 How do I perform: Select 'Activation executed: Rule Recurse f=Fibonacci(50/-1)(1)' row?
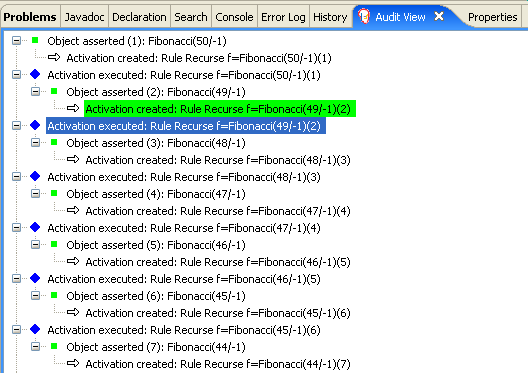(x=184, y=75)
